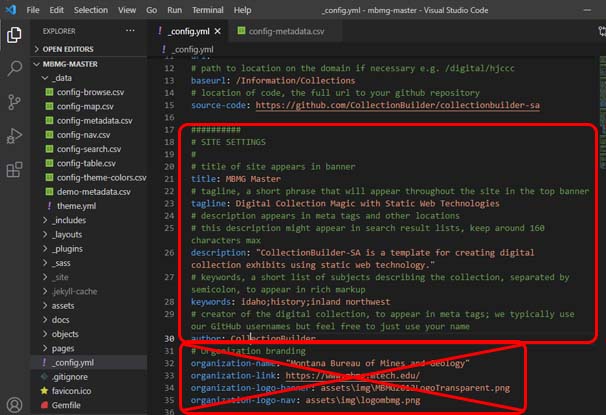Image resolution: width=606 pixels, height=415 pixels.
Task: Select favicon.ico in file tree
Action: (79, 393)
